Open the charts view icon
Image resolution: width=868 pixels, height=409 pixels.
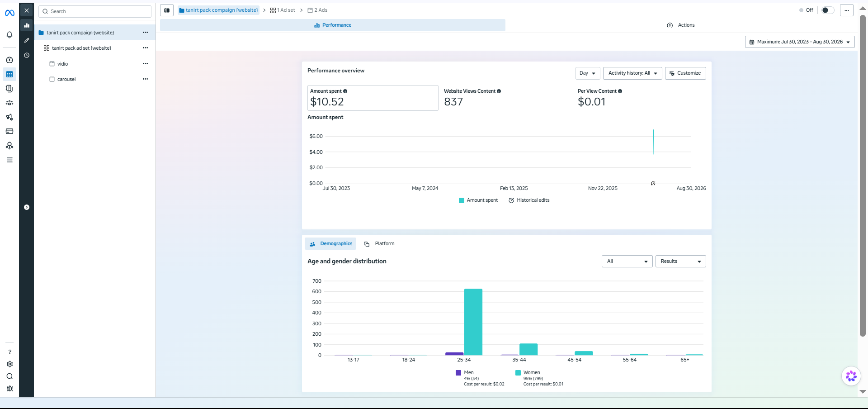[27, 25]
